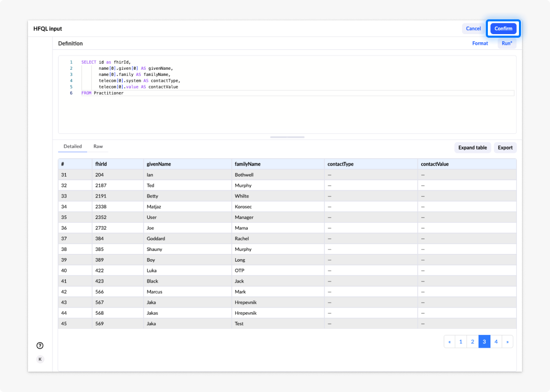Screen dimensions: 550x392
Task: Select the cell 'Jack'
Action: 278,281
